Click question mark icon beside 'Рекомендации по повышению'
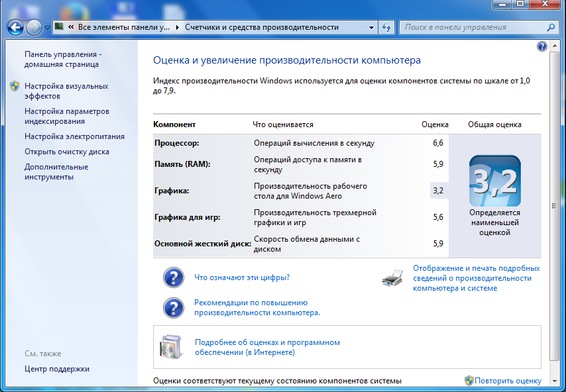The height and width of the screenshot is (392, 566). 173,307
